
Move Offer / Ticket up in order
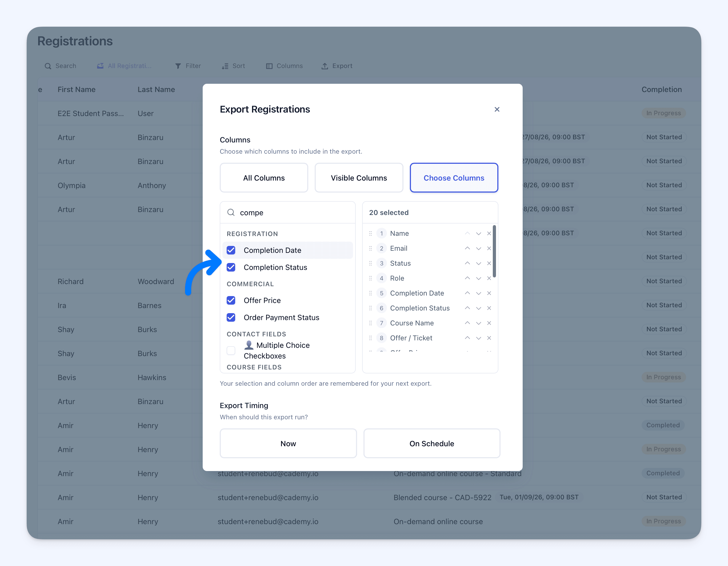tap(467, 338)
